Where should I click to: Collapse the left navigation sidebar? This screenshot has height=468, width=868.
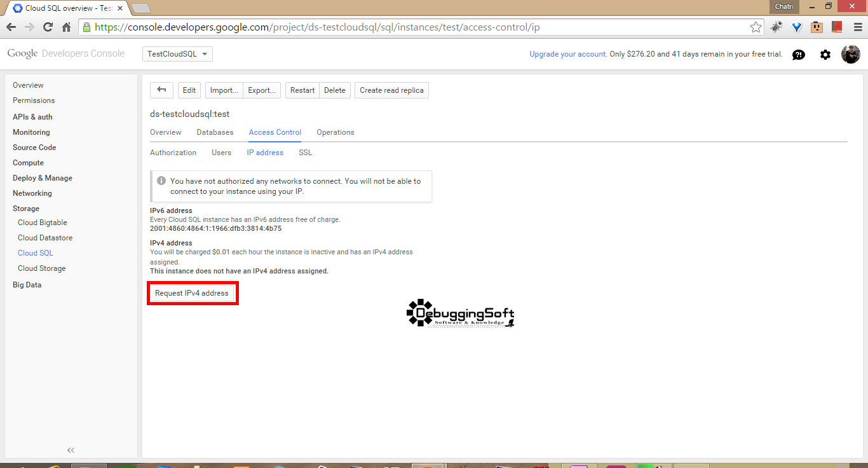(70, 450)
